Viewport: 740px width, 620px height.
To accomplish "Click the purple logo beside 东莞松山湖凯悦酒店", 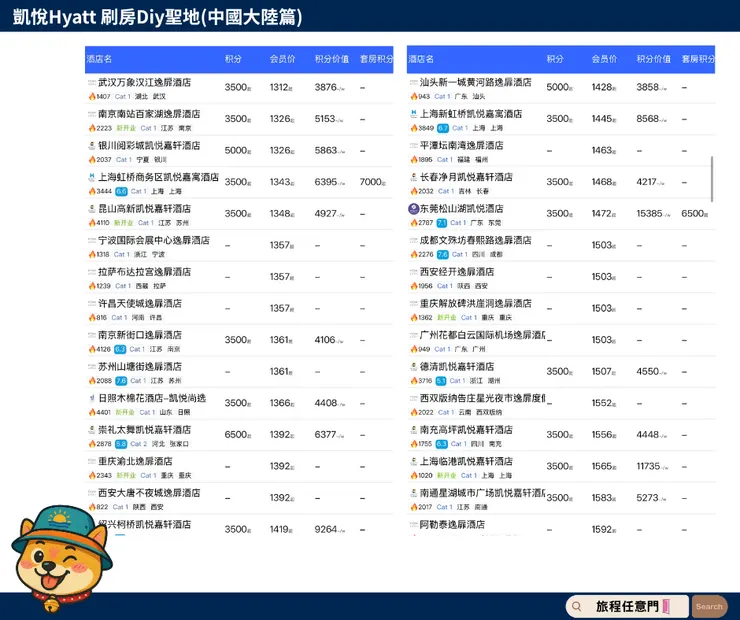I will pyautogui.click(x=414, y=209).
